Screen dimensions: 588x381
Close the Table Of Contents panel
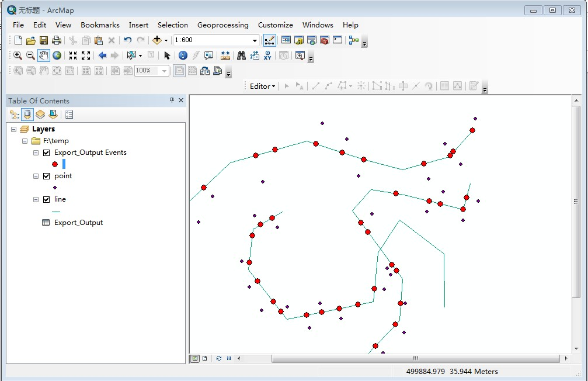point(181,101)
